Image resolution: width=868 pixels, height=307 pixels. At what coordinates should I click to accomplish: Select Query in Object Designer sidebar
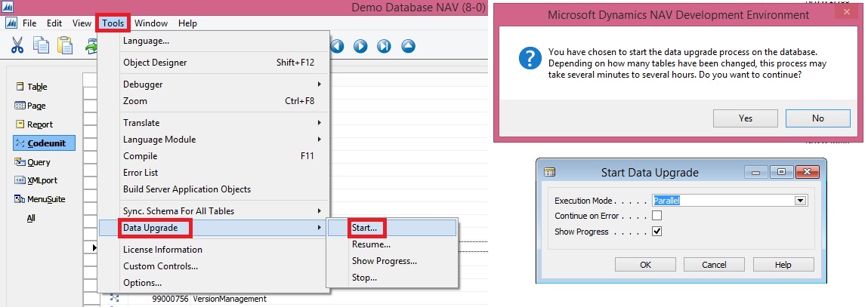tap(38, 161)
